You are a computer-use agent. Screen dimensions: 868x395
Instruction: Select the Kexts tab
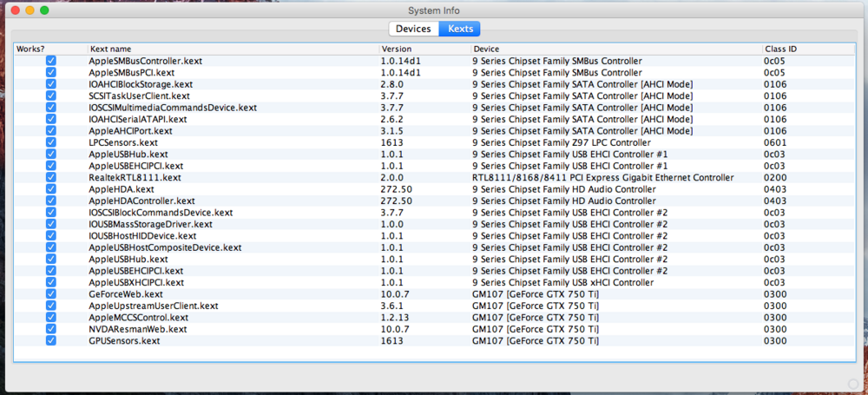click(460, 29)
